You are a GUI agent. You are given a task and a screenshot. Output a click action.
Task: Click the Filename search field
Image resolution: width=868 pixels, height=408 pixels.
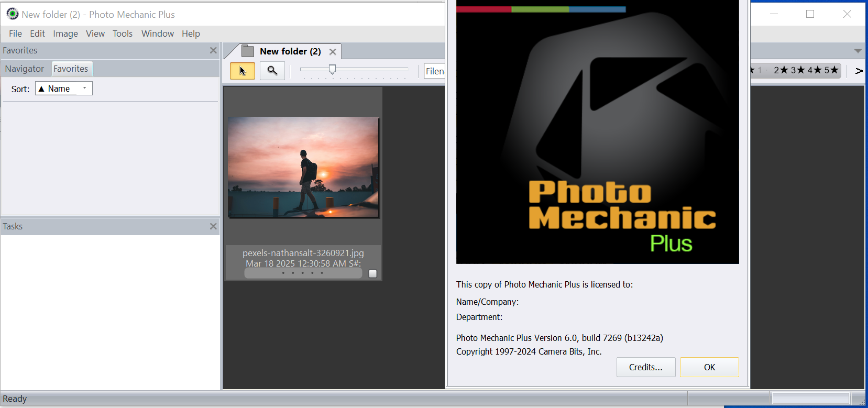click(x=434, y=71)
